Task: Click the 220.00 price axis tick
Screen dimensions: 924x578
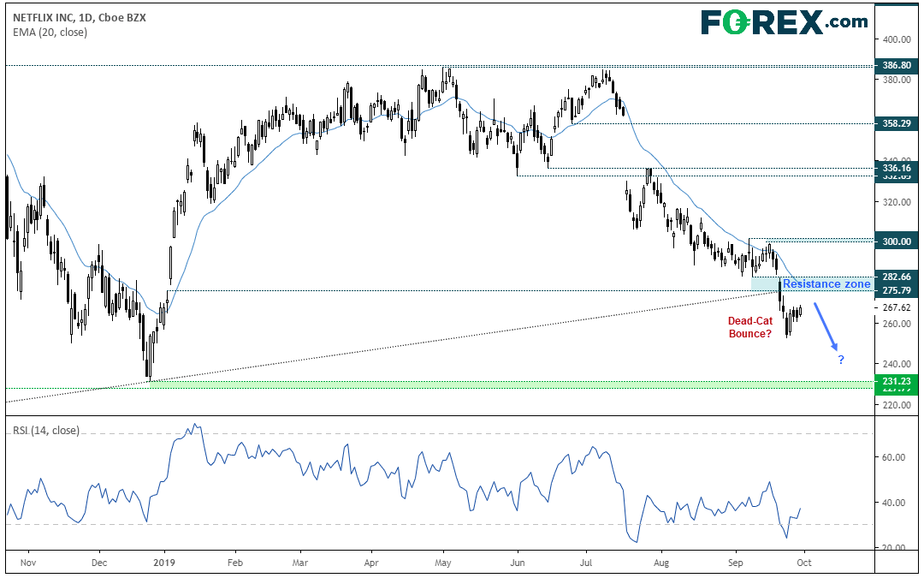Action: pos(897,404)
